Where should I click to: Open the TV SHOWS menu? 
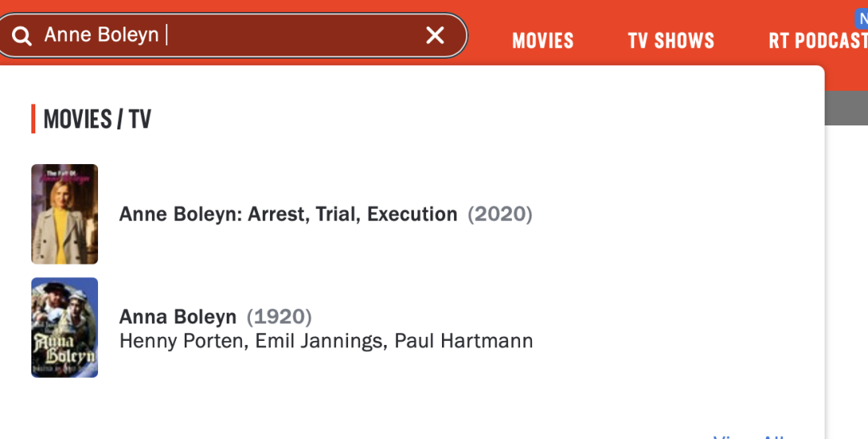pyautogui.click(x=671, y=40)
